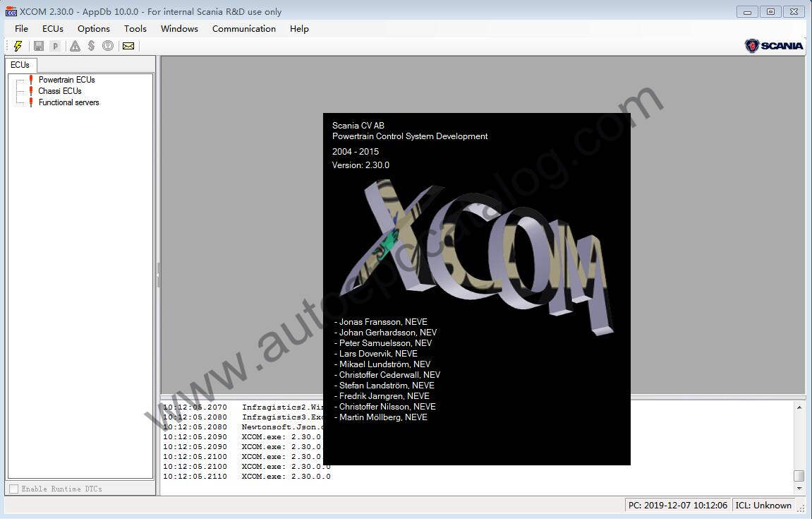Click the splitter handle beside ECUs panel

click(x=158, y=275)
